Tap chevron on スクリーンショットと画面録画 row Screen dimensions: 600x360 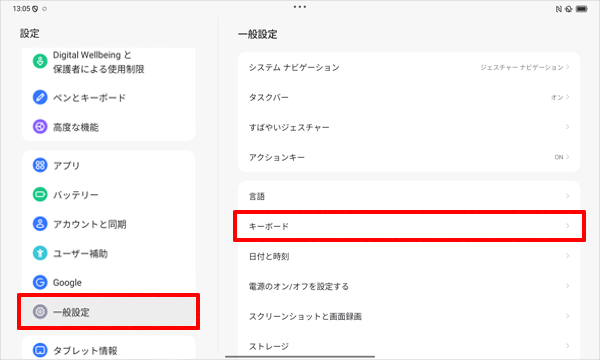567,316
